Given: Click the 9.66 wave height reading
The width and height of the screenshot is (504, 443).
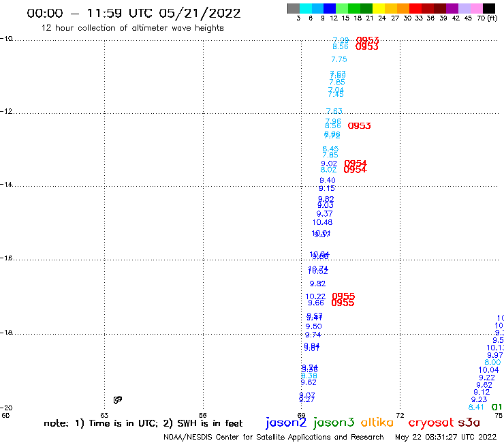Looking at the screenshot, I should point(316,303).
